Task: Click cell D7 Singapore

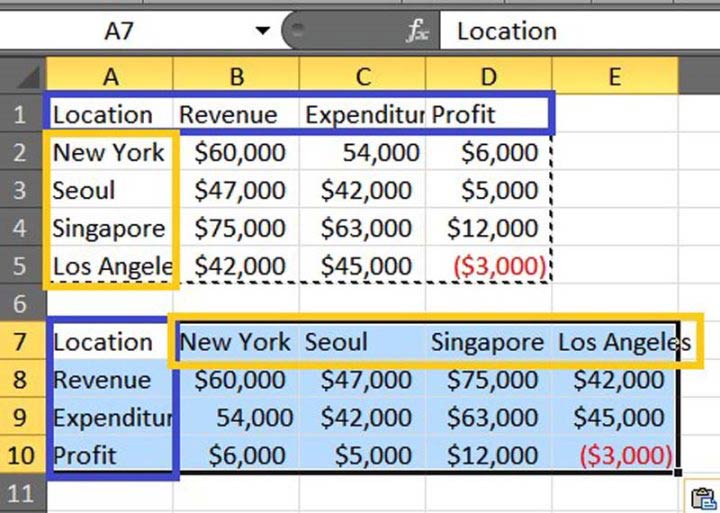Action: [x=489, y=341]
